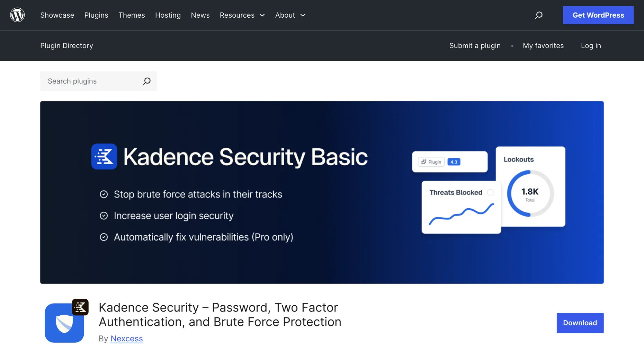Screen dimensions: 644x359
Task: Click the search plugins magnifier icon
Action: pyautogui.click(x=147, y=81)
